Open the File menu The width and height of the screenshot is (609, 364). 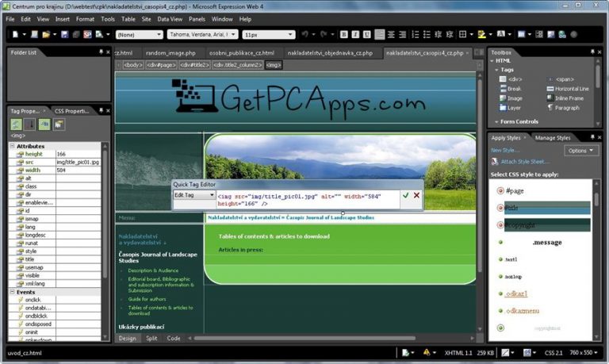[x=10, y=19]
